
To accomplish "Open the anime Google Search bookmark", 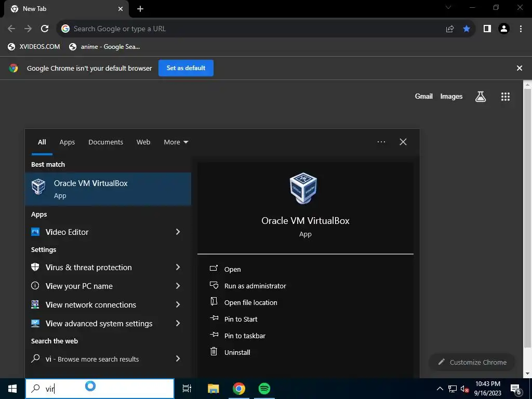I will click(104, 47).
